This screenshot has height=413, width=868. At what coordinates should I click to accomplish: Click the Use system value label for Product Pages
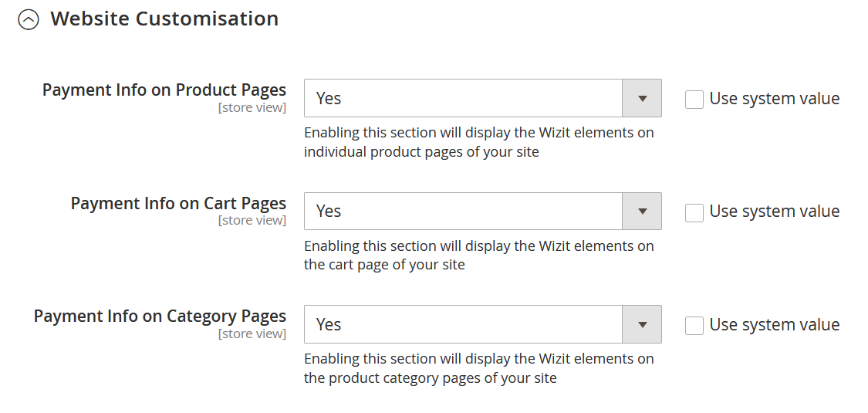(775, 99)
